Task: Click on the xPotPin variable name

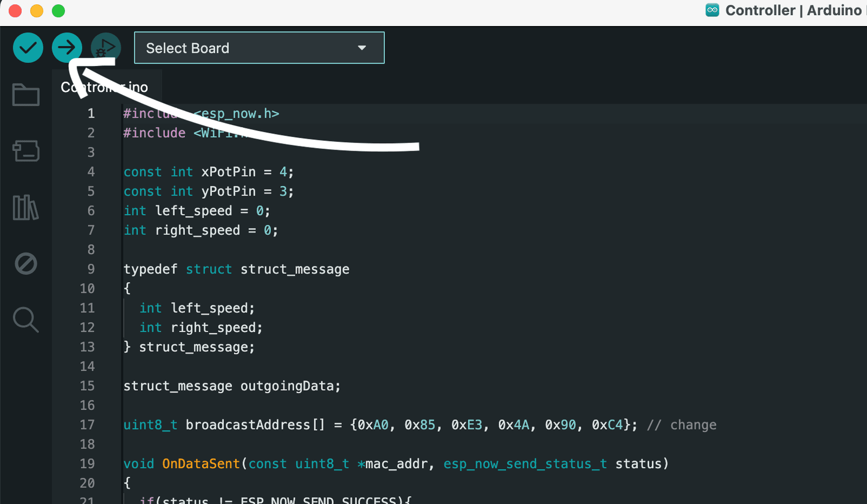Action: (229, 172)
